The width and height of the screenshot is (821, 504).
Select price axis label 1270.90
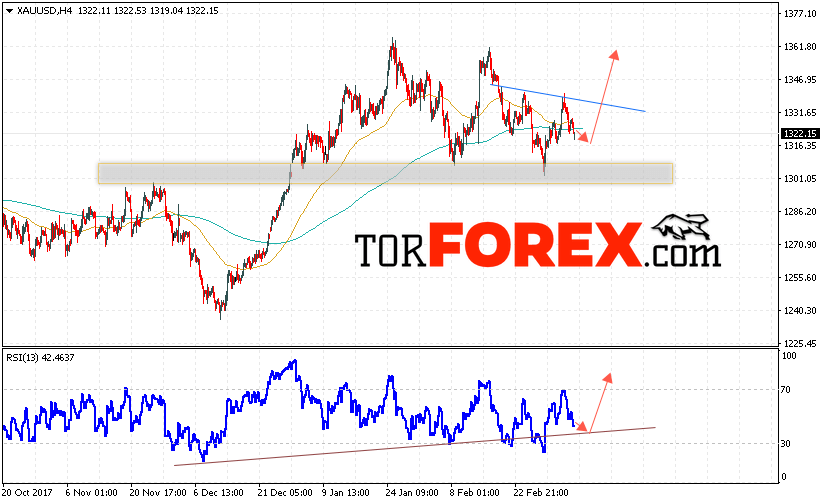800,244
